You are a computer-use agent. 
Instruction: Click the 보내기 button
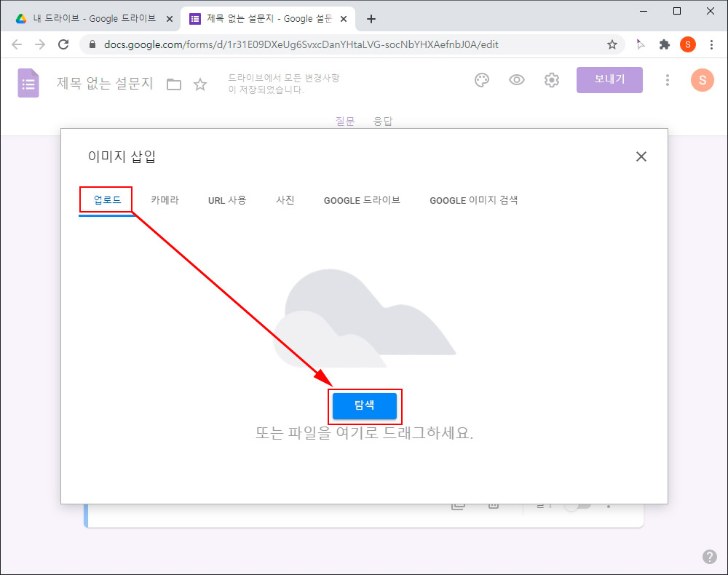(609, 80)
